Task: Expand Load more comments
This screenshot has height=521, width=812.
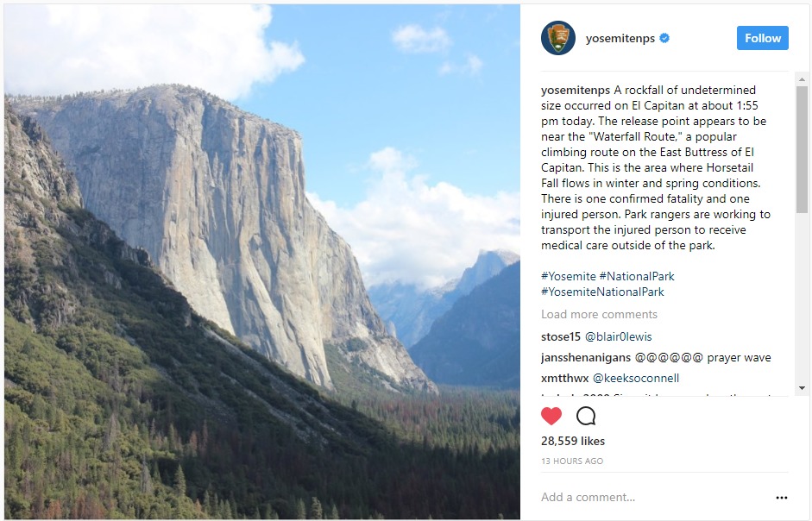Action: click(599, 314)
